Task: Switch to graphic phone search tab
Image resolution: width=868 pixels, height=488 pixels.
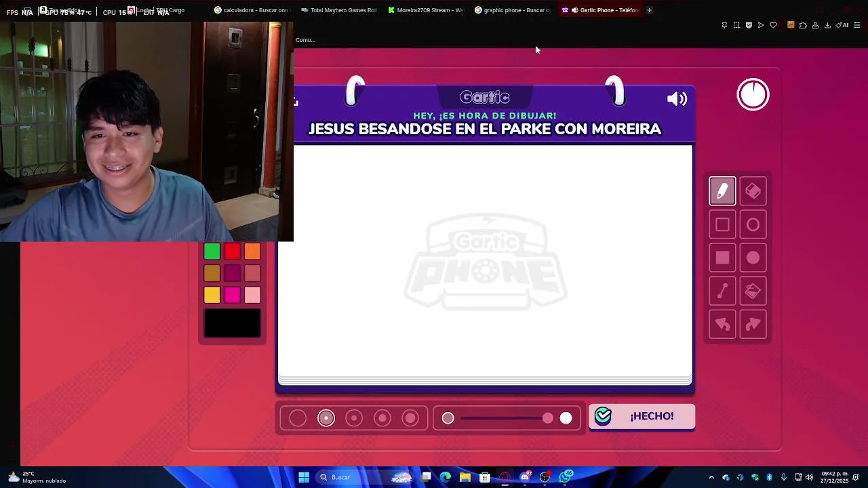Action: (x=513, y=10)
